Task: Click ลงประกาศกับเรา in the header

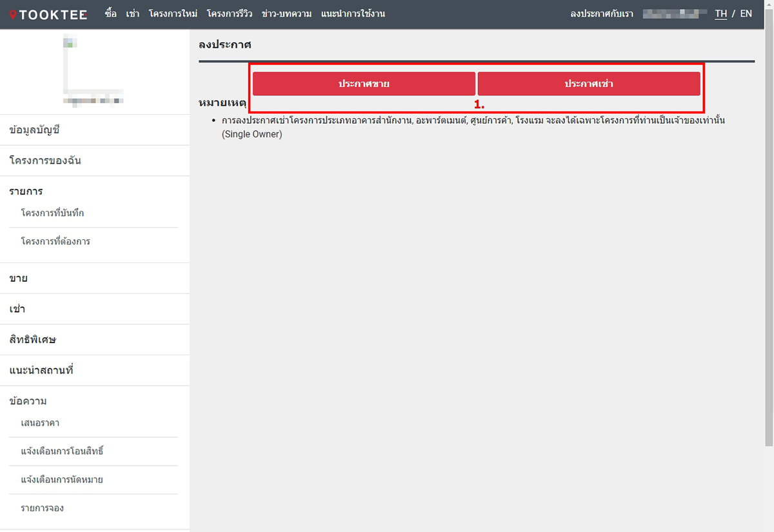Action: pyautogui.click(x=602, y=14)
